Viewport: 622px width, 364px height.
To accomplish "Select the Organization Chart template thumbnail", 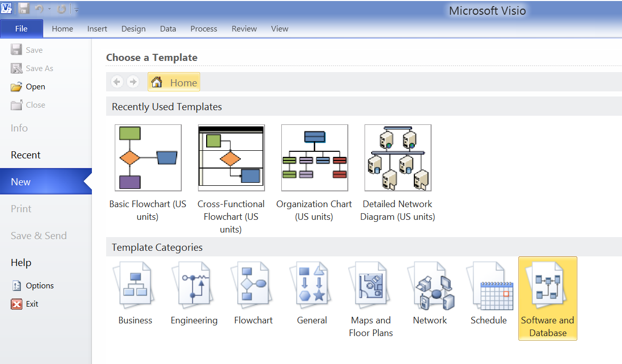I will pyautogui.click(x=315, y=158).
